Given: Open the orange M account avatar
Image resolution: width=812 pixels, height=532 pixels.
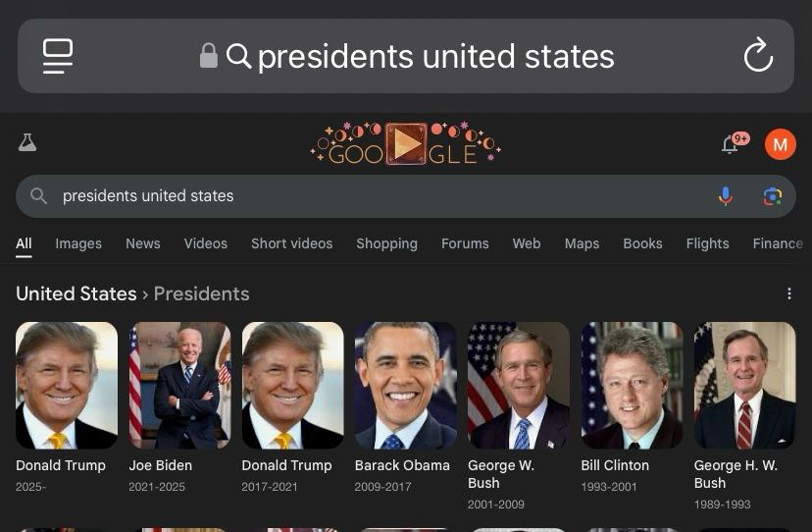Looking at the screenshot, I should [x=780, y=144].
